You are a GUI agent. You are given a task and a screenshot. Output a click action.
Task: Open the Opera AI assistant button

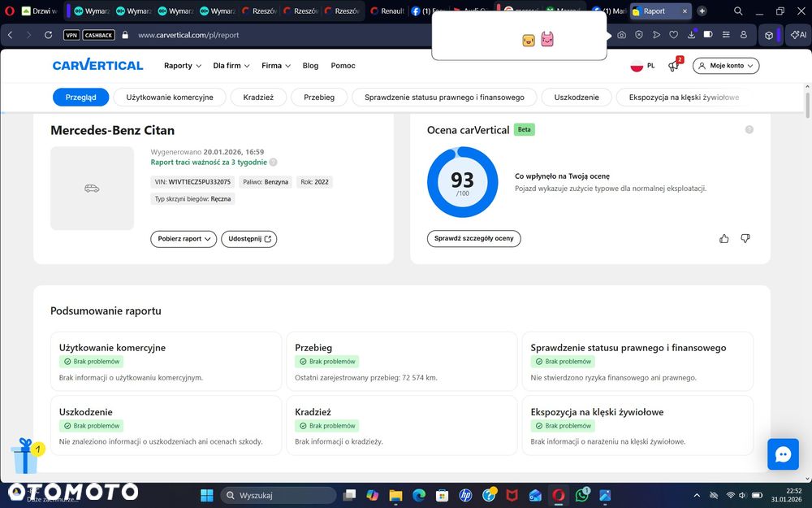pyautogui.click(x=798, y=35)
